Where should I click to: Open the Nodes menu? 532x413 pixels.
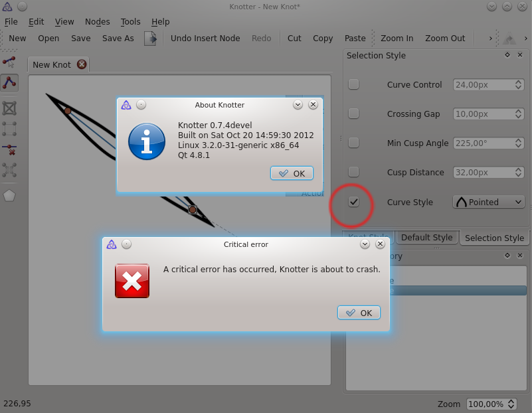(x=98, y=22)
